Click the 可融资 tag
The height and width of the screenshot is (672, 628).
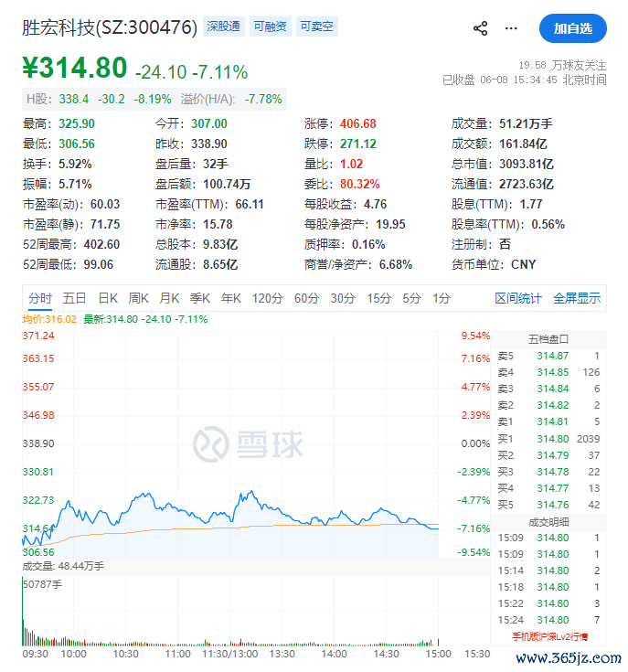pyautogui.click(x=271, y=27)
